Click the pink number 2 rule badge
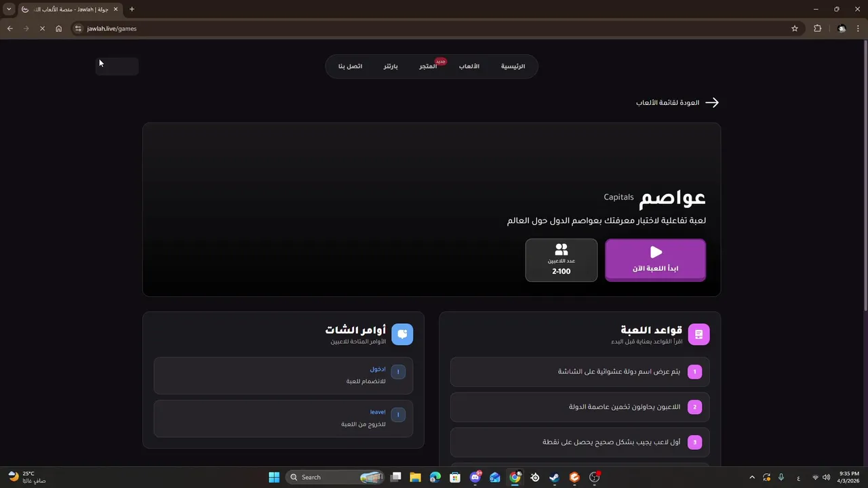 tap(694, 407)
